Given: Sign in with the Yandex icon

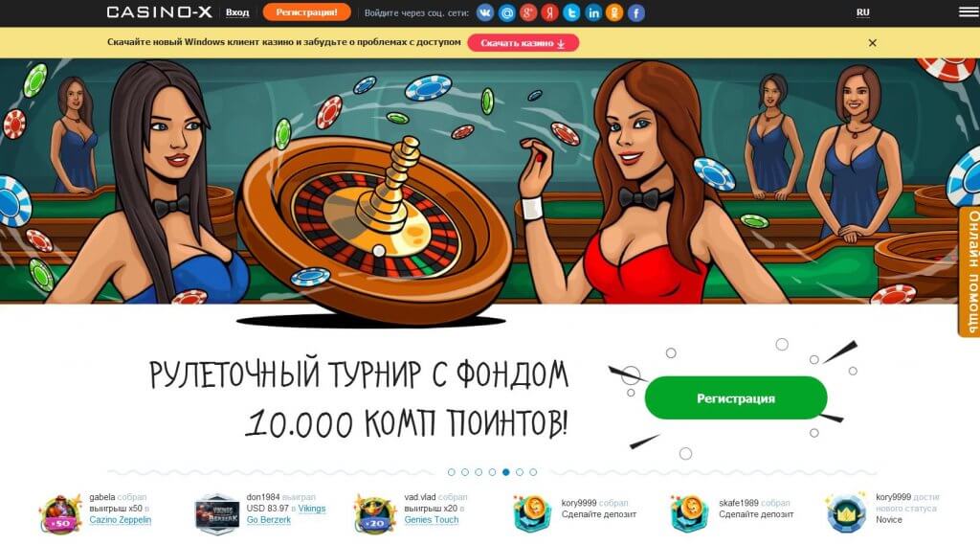Looking at the screenshot, I should coord(550,12).
